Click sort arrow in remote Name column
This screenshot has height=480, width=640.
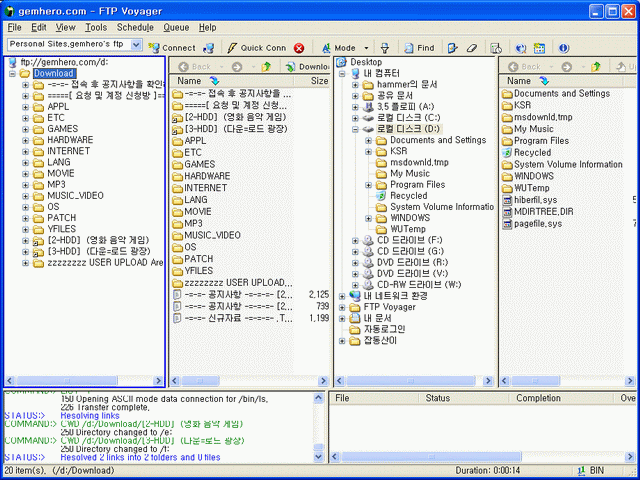click(x=214, y=81)
